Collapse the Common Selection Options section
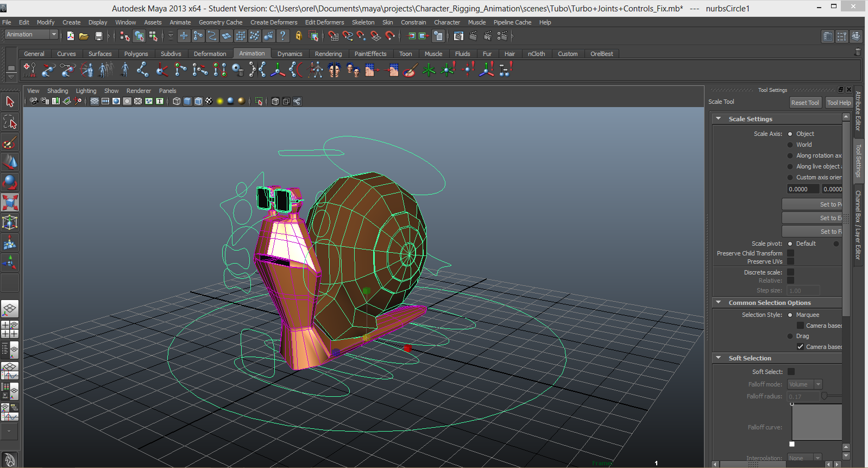 pos(719,303)
